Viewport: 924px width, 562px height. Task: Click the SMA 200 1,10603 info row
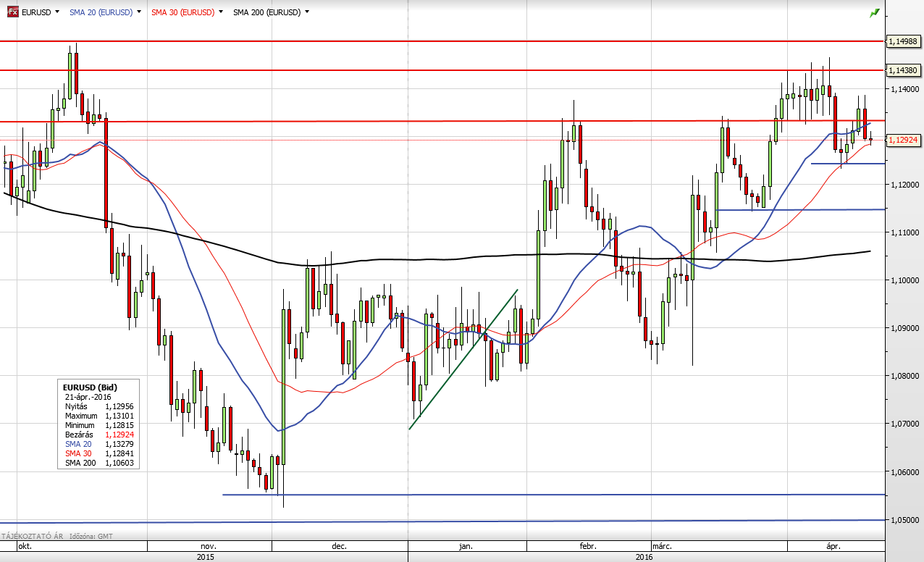[99, 463]
